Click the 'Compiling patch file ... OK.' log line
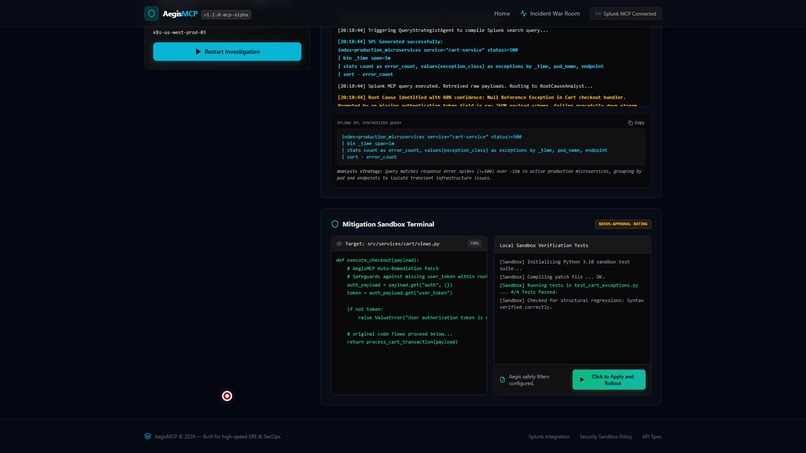This screenshot has height=453, width=806. (552, 277)
